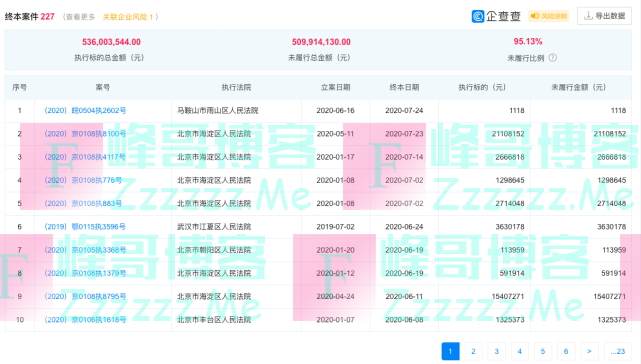Click total amount 536,003,544.00

(111, 42)
